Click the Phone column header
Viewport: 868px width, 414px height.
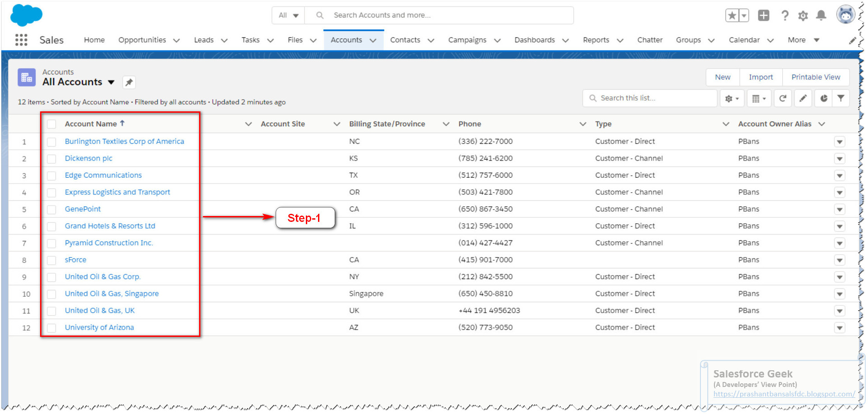point(470,124)
